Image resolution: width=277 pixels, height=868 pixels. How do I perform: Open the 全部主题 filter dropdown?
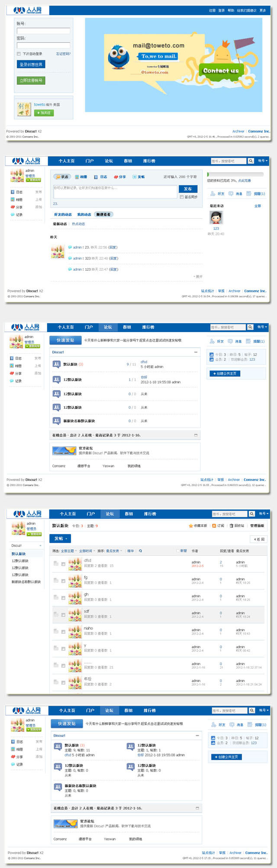(x=68, y=551)
